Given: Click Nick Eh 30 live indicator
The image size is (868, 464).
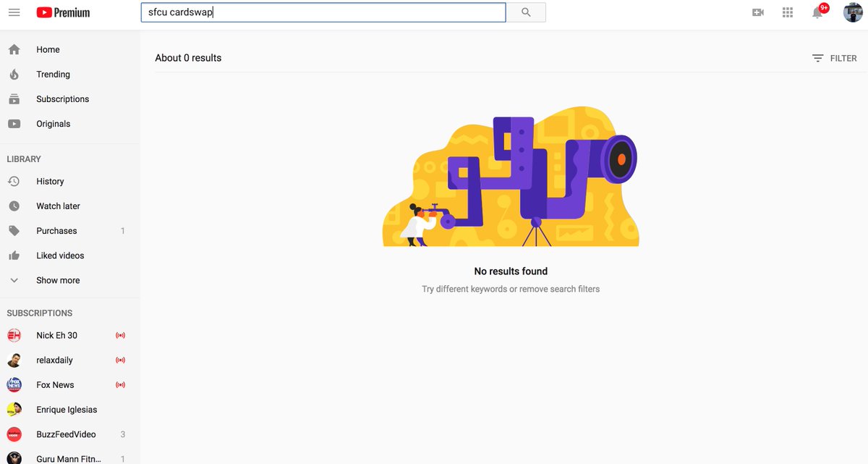Looking at the screenshot, I should 121,335.
